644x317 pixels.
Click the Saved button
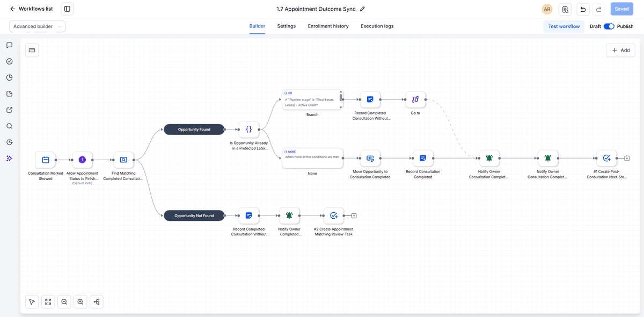point(621,9)
